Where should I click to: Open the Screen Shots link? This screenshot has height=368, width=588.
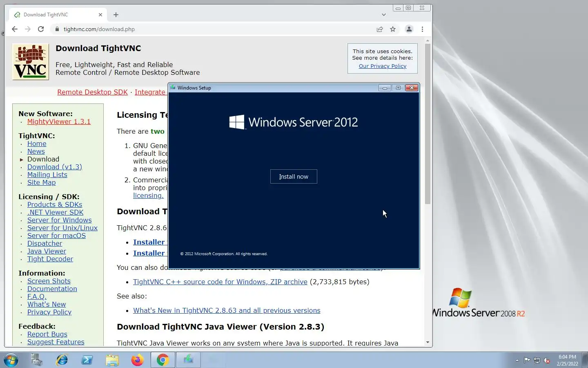tap(49, 281)
